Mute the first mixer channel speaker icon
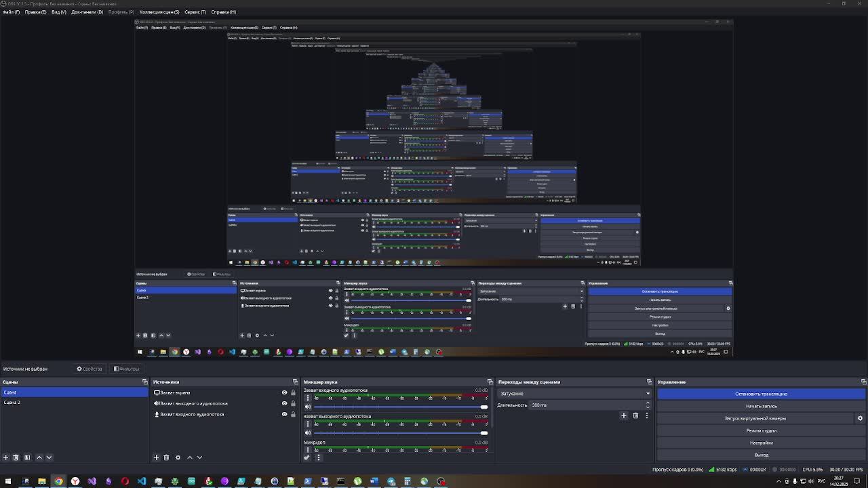The height and width of the screenshot is (488, 868). point(308,407)
